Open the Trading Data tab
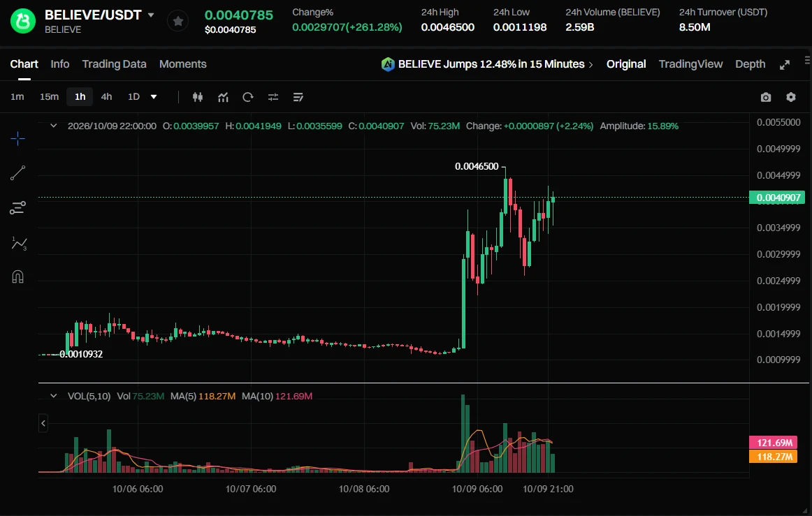Screen dimensions: 812x516 tap(114, 64)
